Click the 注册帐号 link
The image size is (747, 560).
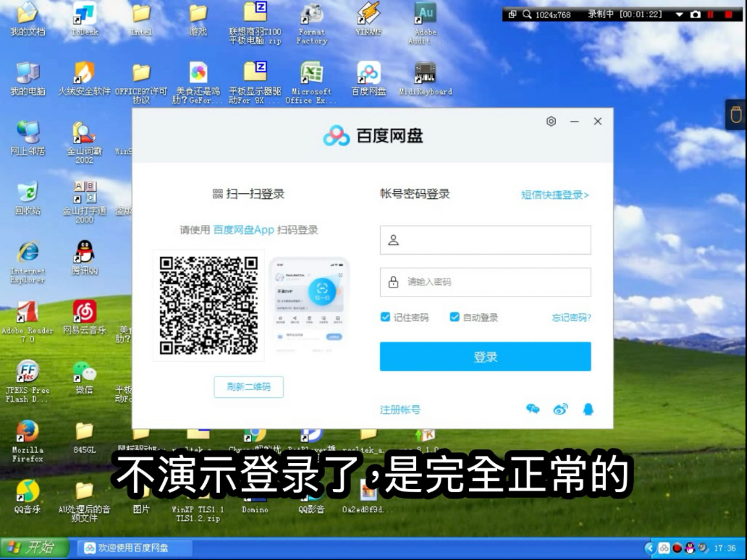[400, 410]
